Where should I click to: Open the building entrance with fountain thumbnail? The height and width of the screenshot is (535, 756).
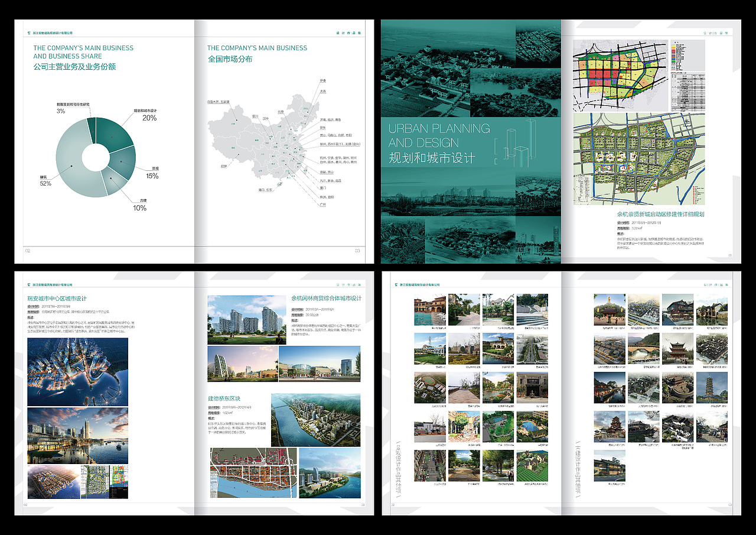pos(532,387)
